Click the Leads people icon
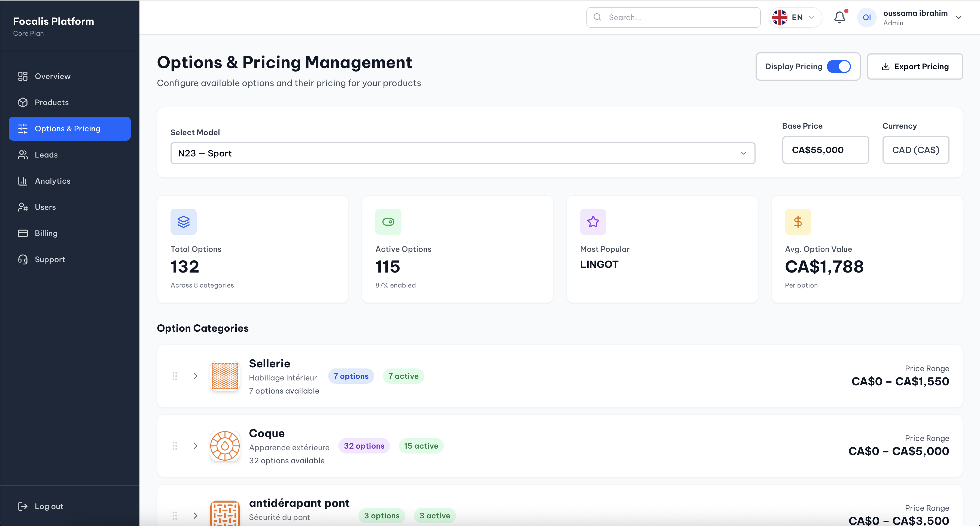Image resolution: width=980 pixels, height=526 pixels. 23,155
